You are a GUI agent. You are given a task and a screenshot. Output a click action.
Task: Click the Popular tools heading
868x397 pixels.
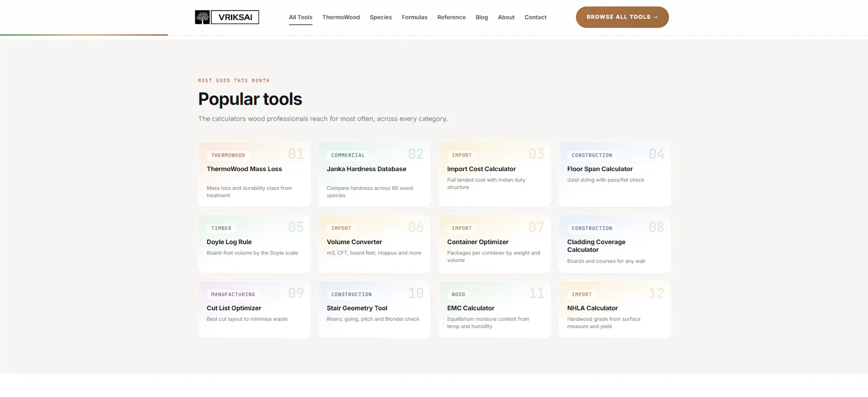click(250, 99)
